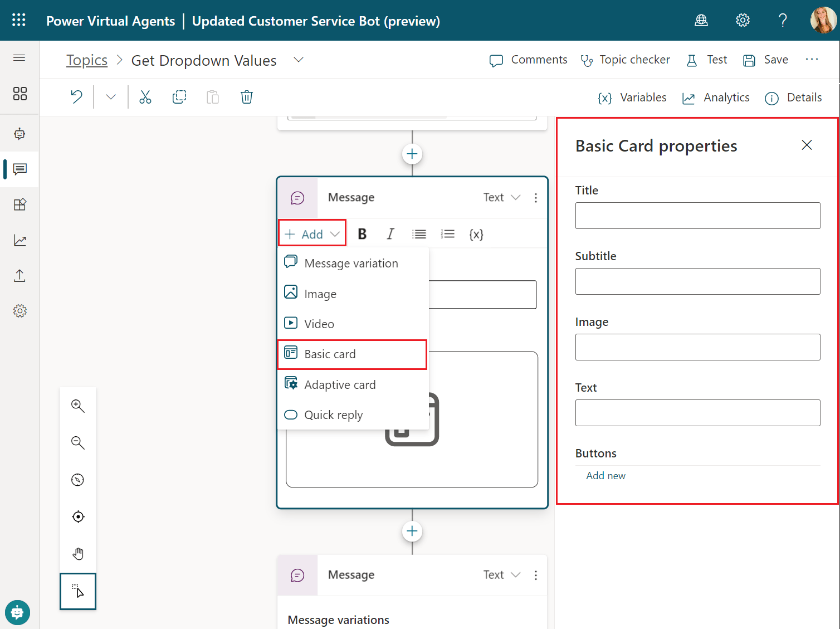The image size is (840, 629).
Task: Open the Topics chat icon in sidebar
Action: click(x=19, y=169)
